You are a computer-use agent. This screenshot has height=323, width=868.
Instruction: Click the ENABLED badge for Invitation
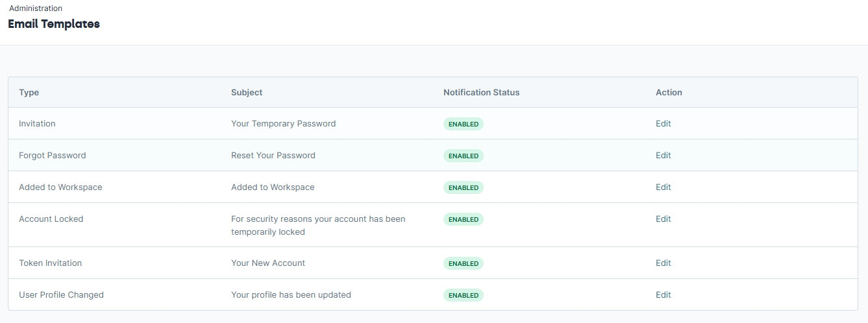click(464, 124)
